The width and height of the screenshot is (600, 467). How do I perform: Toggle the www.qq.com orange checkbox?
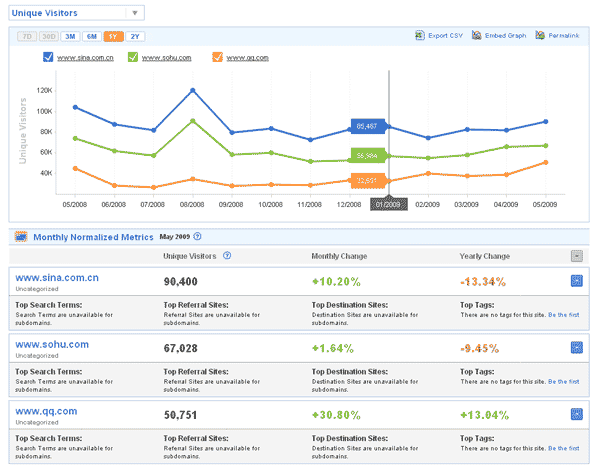[217, 58]
